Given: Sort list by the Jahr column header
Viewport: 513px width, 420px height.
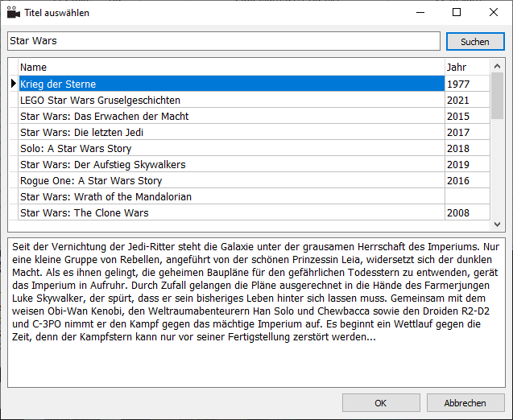Looking at the screenshot, I should (x=468, y=67).
